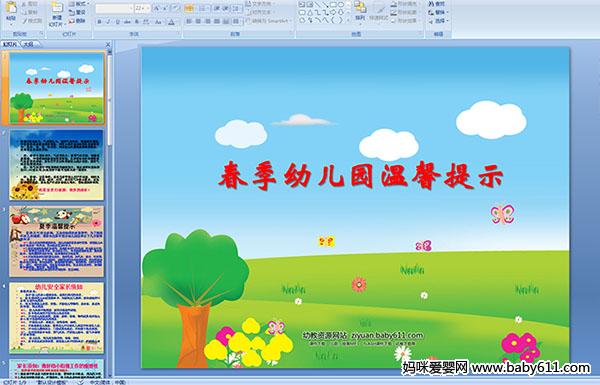Select the third slide thumbnail
This screenshot has width=600, height=385.
57,241
